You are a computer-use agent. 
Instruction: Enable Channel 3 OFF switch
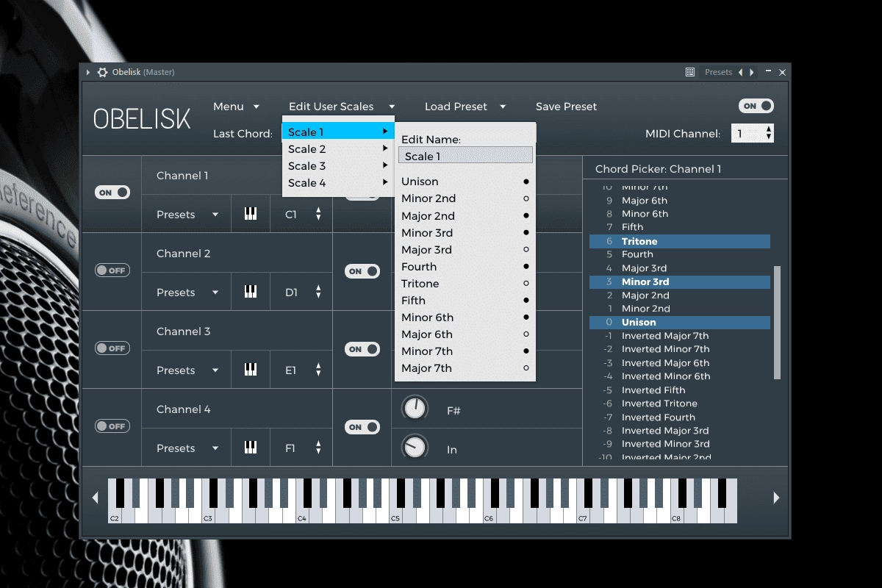point(112,348)
